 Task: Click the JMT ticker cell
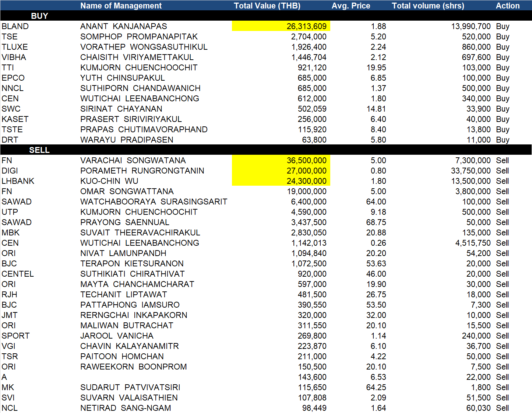[10, 315]
